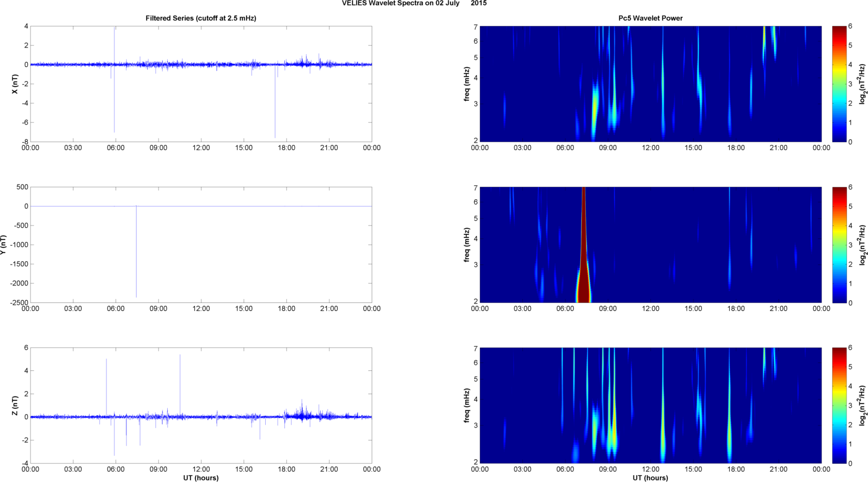868x482 pixels.
Task: Click the 'log2(nT²/Hz)' label of middle colorbar
Action: click(x=862, y=245)
